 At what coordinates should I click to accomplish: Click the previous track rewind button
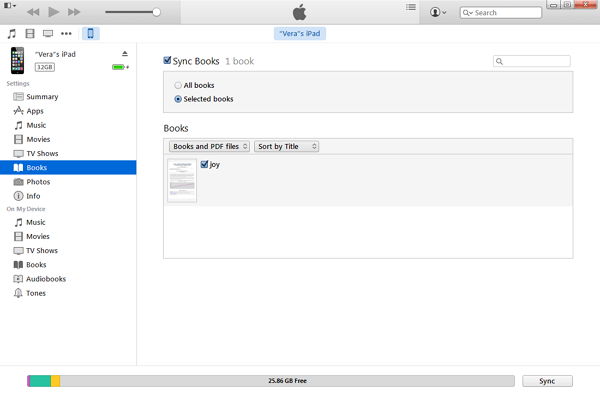(x=33, y=12)
